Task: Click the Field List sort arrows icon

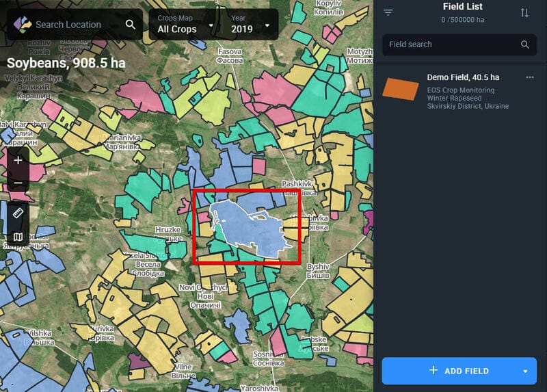Action: pos(524,13)
